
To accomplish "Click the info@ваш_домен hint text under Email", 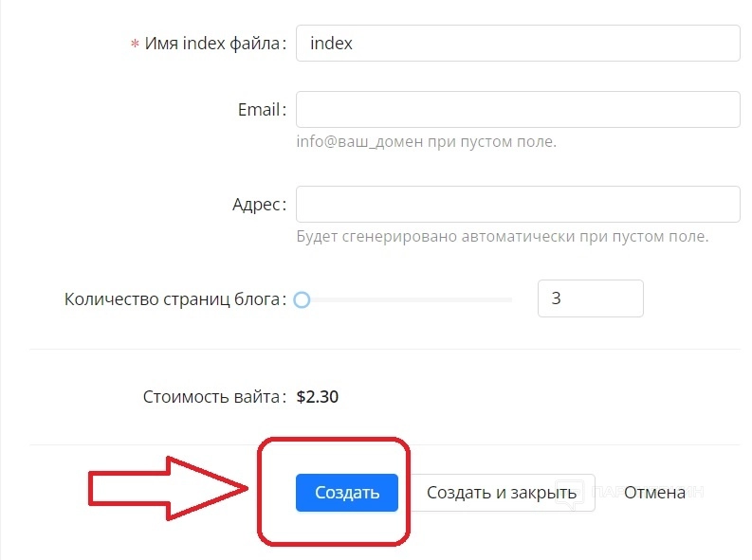I will coord(426,142).
